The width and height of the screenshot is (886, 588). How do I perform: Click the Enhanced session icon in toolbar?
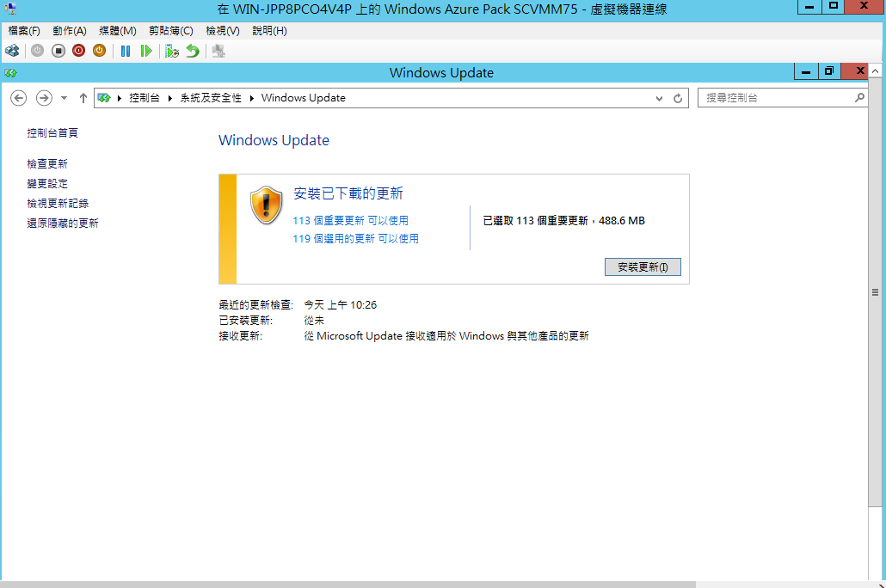[218, 51]
